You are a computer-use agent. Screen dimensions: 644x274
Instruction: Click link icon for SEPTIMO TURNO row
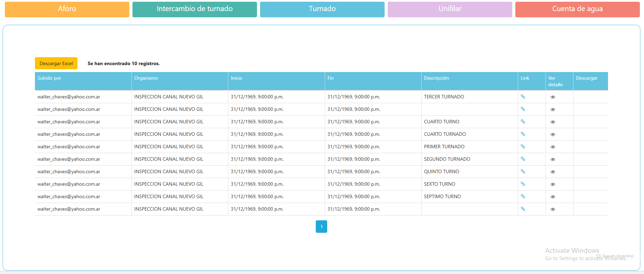pyautogui.click(x=523, y=196)
